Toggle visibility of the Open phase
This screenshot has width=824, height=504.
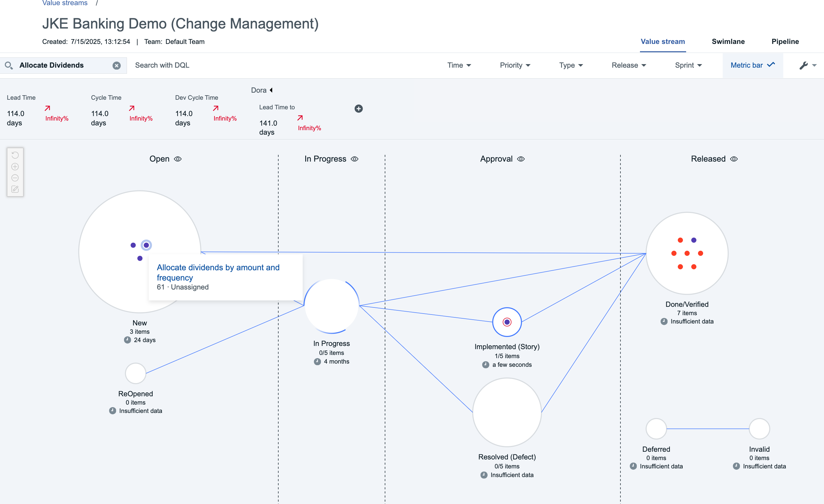coord(178,159)
